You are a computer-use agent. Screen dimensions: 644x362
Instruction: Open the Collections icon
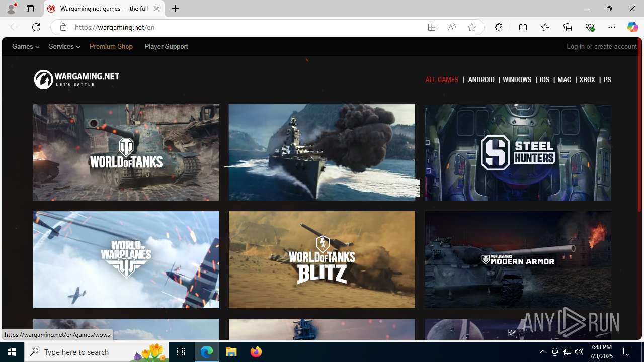[x=568, y=27]
